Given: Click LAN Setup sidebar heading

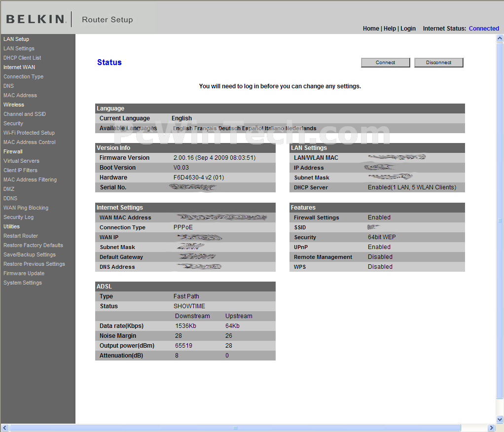Looking at the screenshot, I should tap(16, 39).
